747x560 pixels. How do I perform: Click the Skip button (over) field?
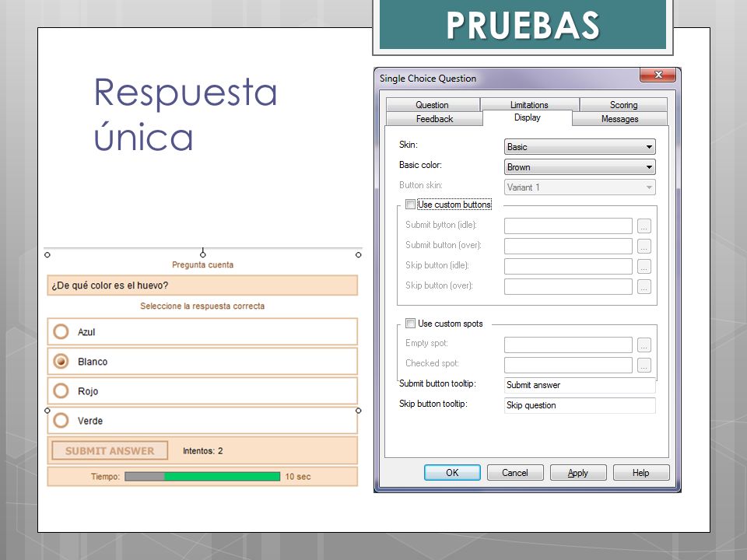[x=568, y=287]
